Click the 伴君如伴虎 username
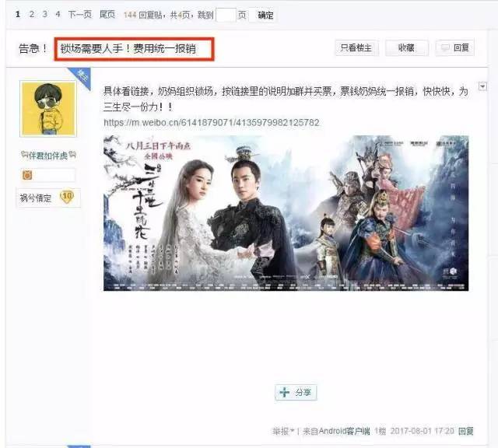 tap(48, 156)
